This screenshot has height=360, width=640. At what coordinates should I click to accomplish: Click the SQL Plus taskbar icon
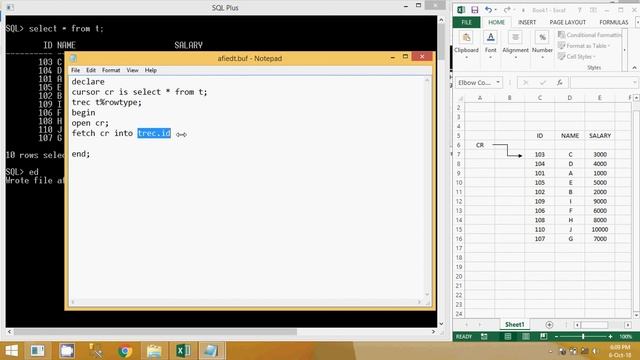tap(38, 351)
